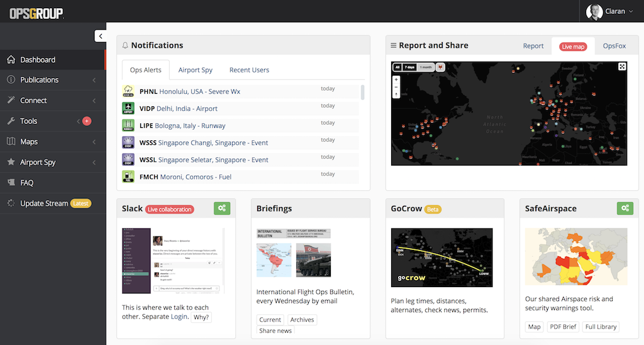The image size is (644, 345).
Task: Click the fox filter icon on map
Action: 440,67
